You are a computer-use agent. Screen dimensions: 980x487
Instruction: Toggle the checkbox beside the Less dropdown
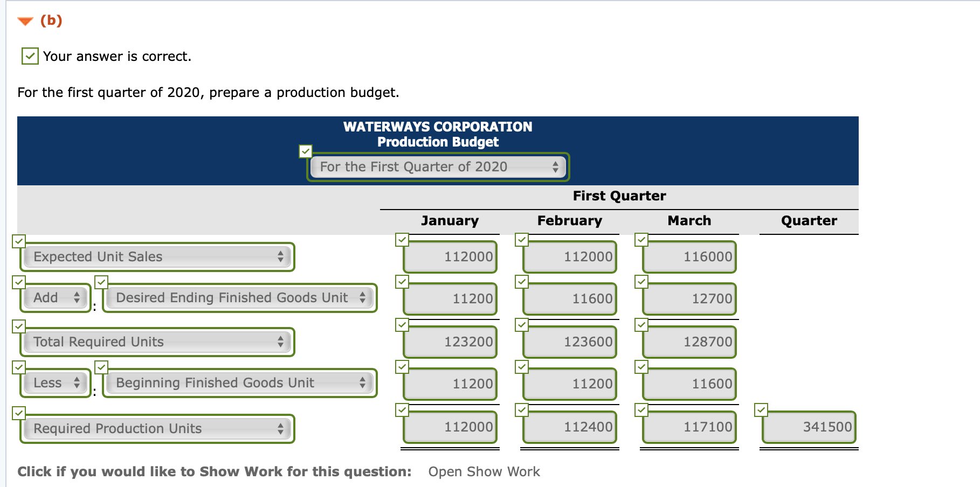coord(19,367)
